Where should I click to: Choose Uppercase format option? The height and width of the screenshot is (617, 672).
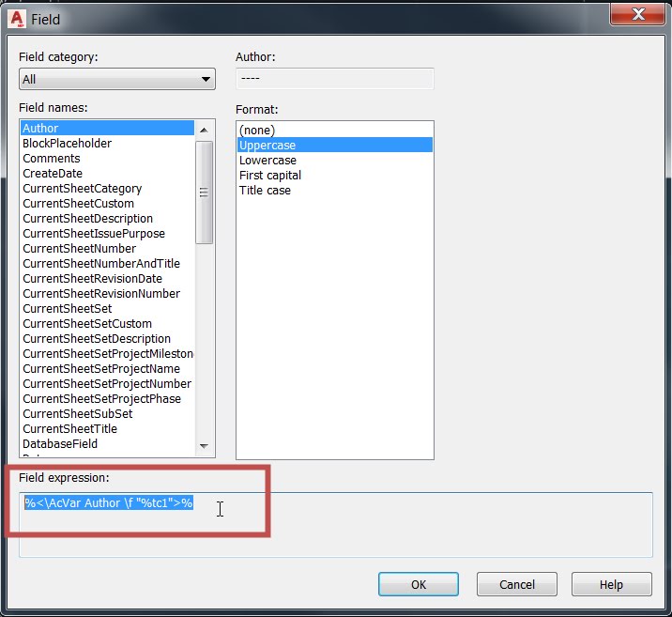click(335, 145)
